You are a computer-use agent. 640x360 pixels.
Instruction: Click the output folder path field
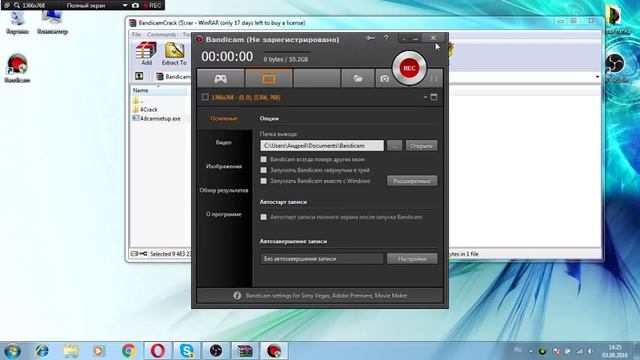322,146
